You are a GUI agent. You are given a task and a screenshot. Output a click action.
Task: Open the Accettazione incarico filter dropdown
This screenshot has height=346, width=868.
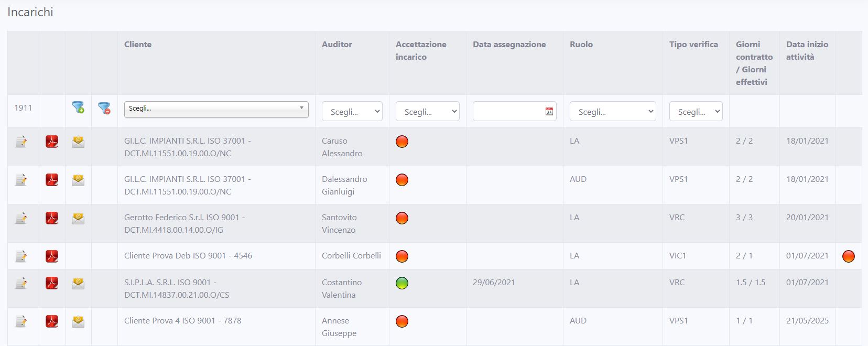(427, 112)
